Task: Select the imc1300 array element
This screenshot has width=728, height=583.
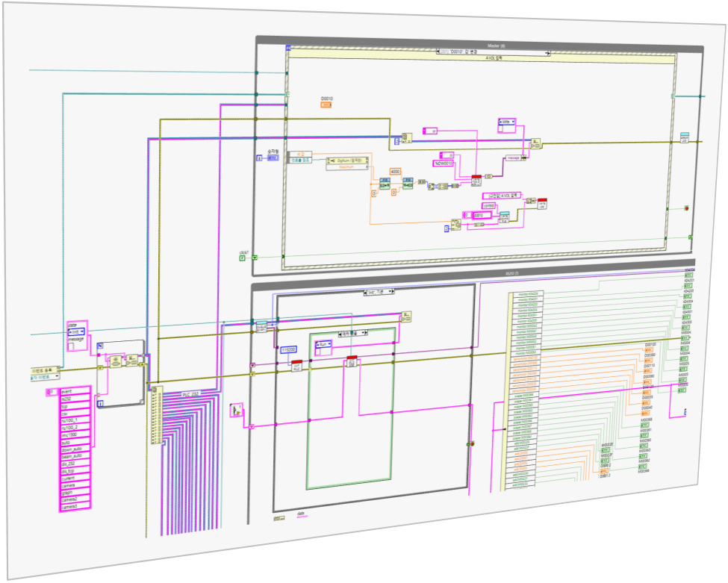Action: coord(75,435)
